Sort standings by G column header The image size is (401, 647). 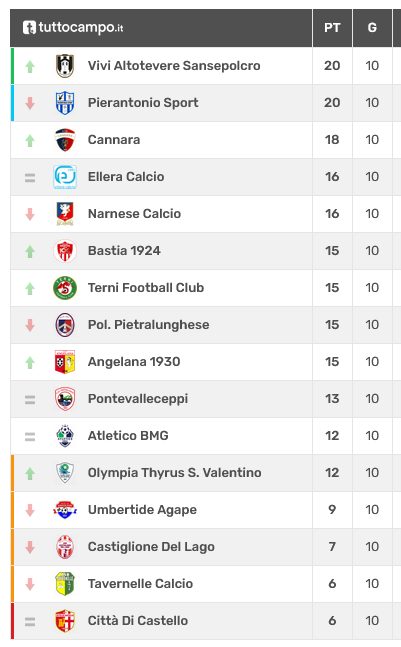pyautogui.click(x=372, y=28)
